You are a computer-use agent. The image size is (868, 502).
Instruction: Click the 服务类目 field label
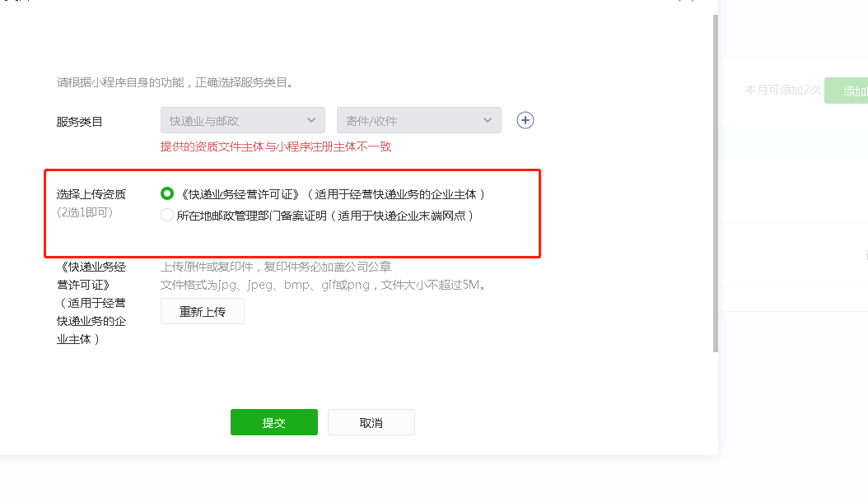[x=79, y=122]
